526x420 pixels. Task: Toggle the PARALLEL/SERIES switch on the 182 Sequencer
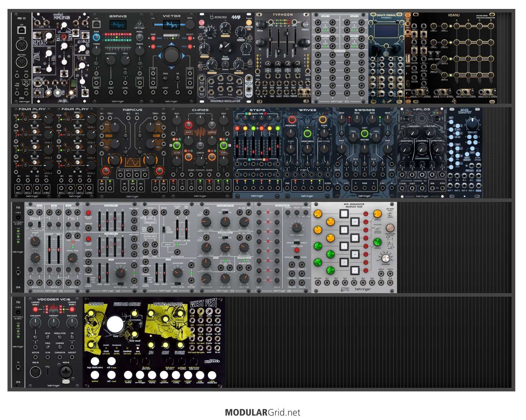[297, 257]
